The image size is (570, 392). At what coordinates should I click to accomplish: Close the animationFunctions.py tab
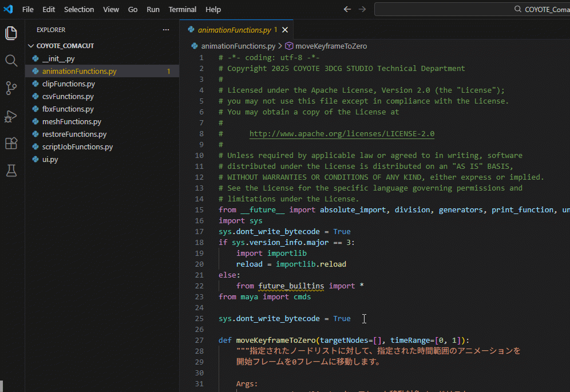click(285, 30)
